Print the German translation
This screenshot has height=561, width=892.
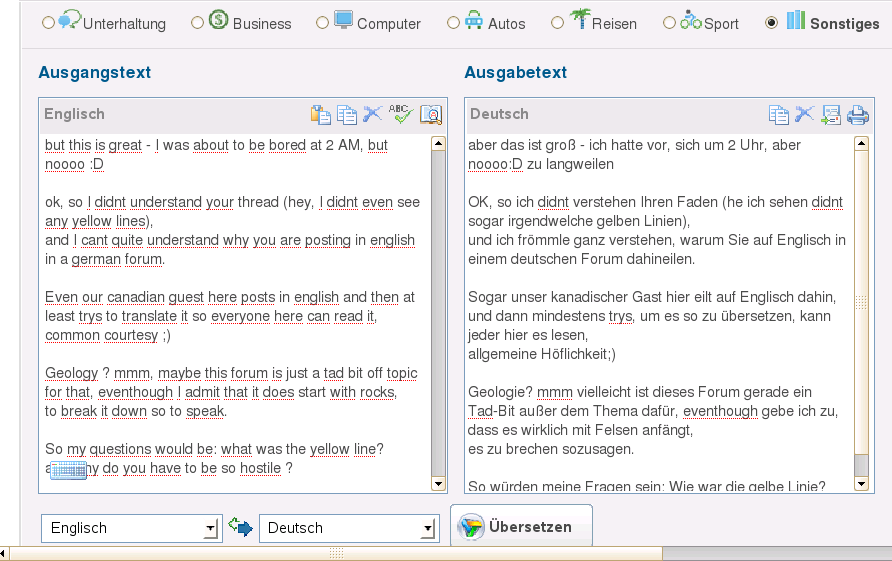(x=857, y=115)
